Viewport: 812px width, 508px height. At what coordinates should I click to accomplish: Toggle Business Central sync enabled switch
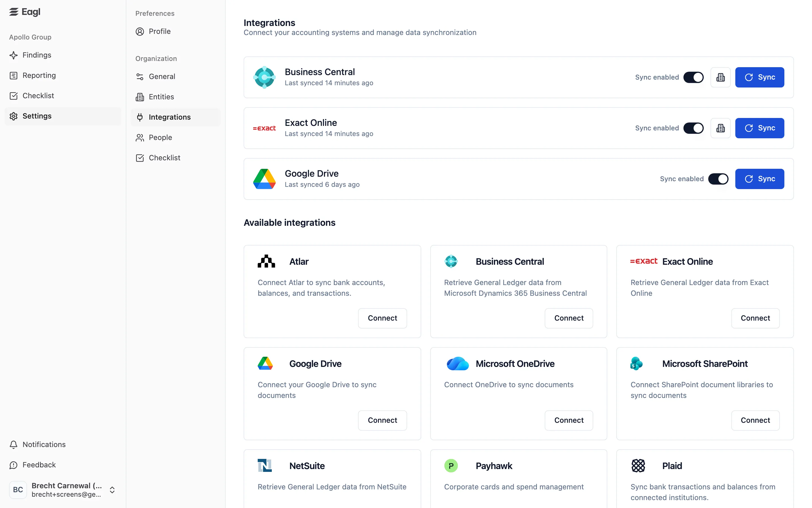click(x=693, y=77)
